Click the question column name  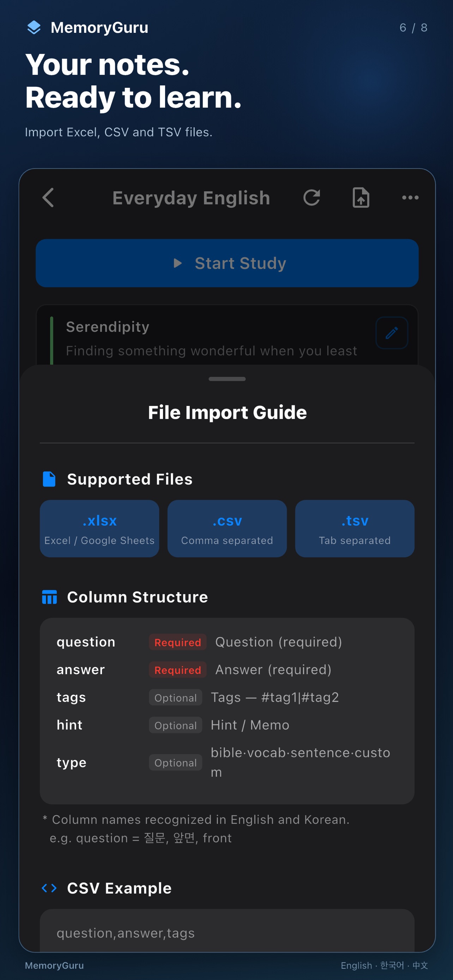[86, 642]
